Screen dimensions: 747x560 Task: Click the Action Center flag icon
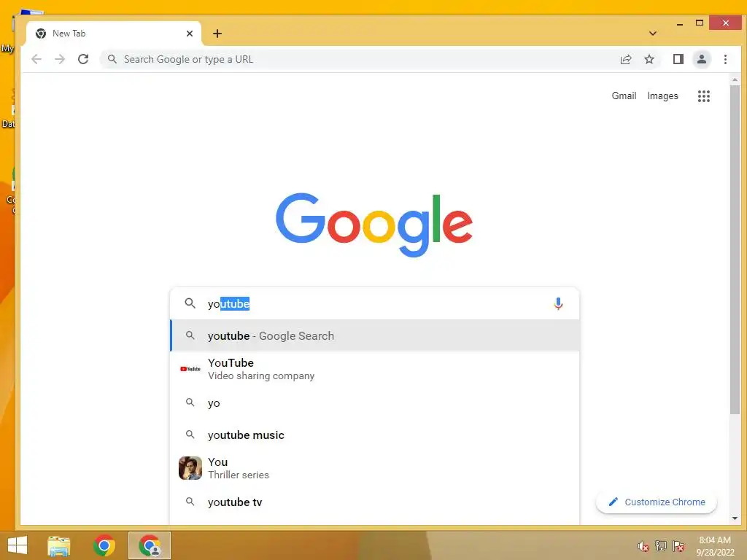coord(678,545)
